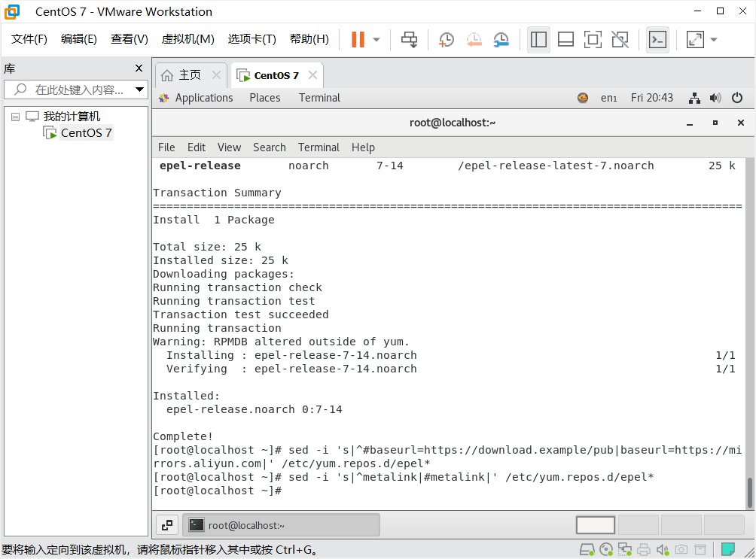Open the en input source indicator

pyautogui.click(x=608, y=98)
